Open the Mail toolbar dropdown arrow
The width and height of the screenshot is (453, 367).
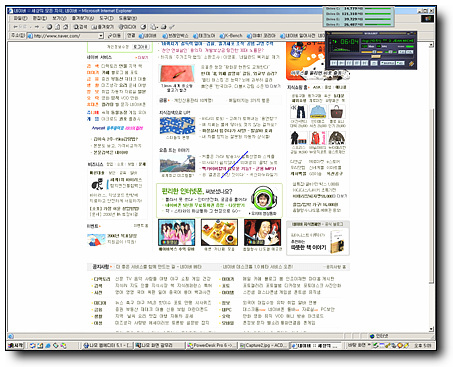pos(157,27)
